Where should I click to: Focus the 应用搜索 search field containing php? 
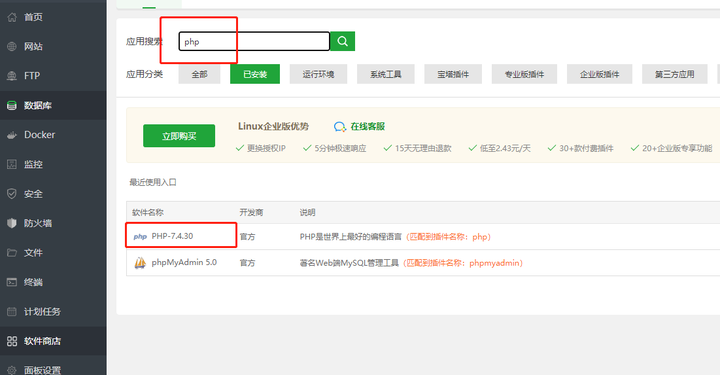[254, 41]
